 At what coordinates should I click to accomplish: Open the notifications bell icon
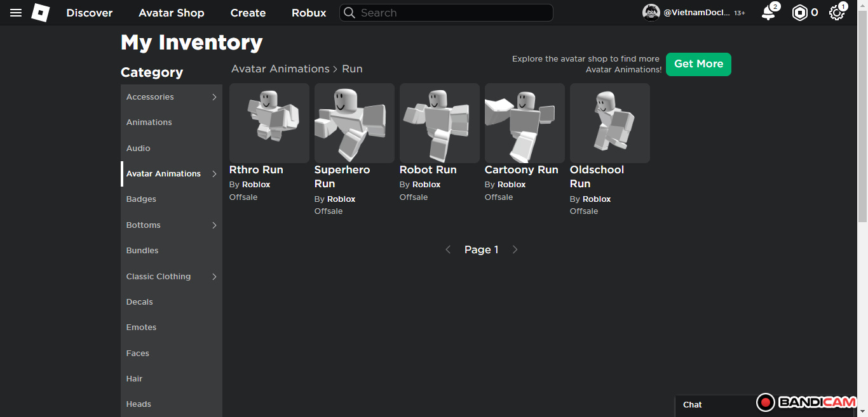[768, 13]
